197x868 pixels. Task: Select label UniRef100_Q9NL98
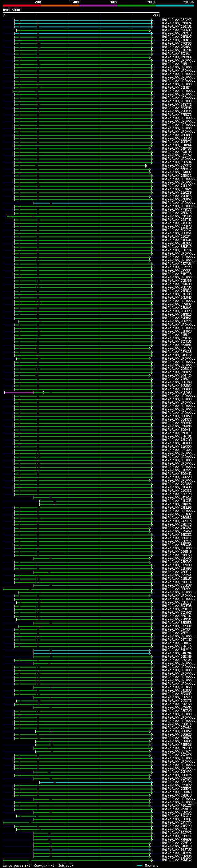pos(177,507)
